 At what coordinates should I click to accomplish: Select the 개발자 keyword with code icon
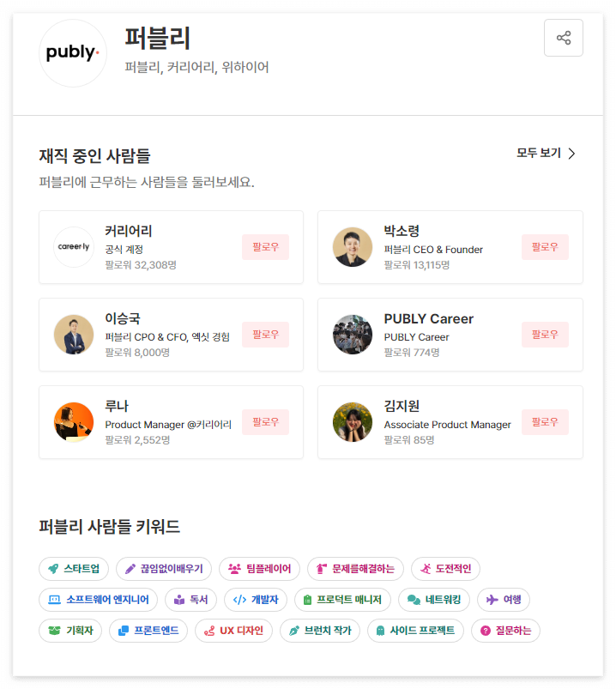click(x=255, y=599)
